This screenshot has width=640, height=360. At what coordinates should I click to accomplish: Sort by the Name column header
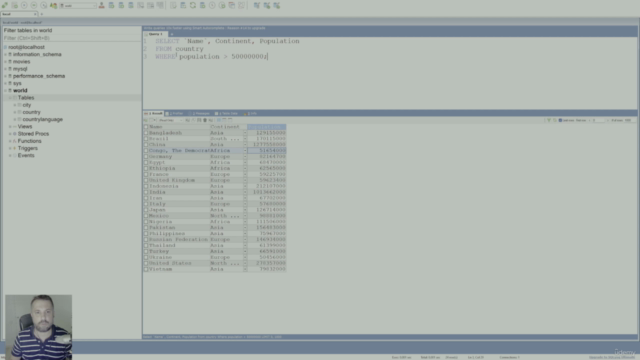click(179, 127)
